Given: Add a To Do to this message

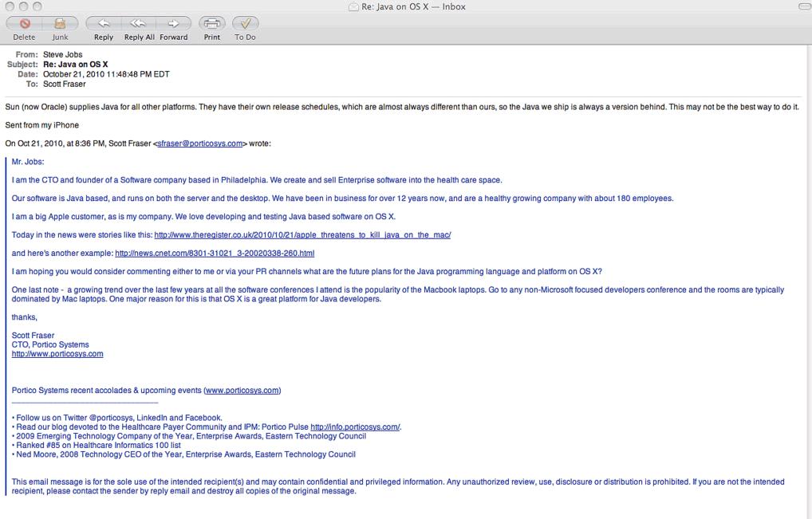Looking at the screenshot, I should (245, 24).
